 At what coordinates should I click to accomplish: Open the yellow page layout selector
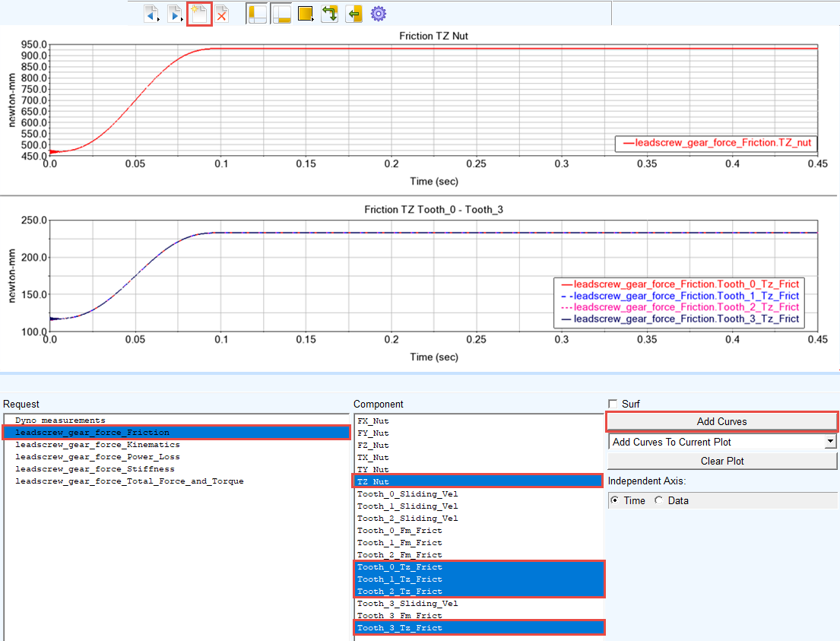click(x=306, y=14)
